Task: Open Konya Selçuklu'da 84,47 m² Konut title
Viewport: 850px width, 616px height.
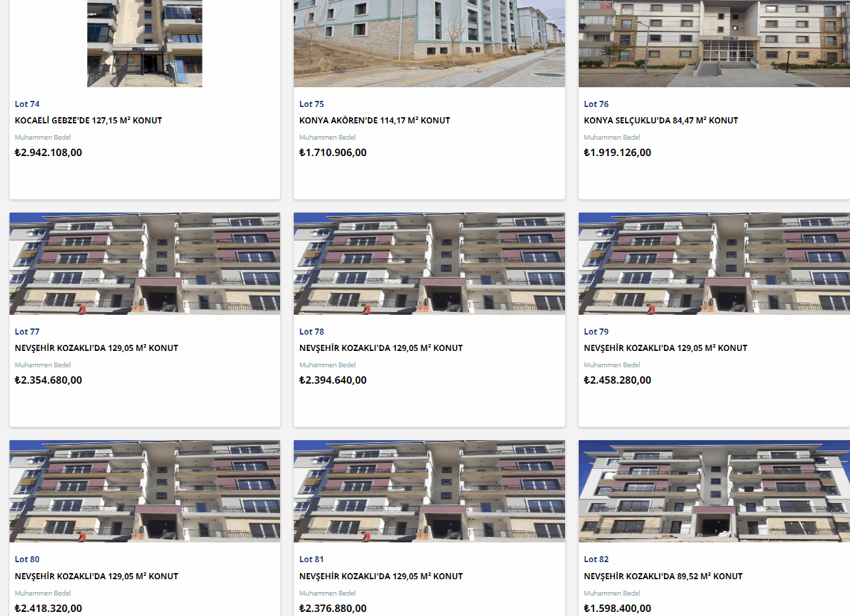Action: click(x=661, y=121)
